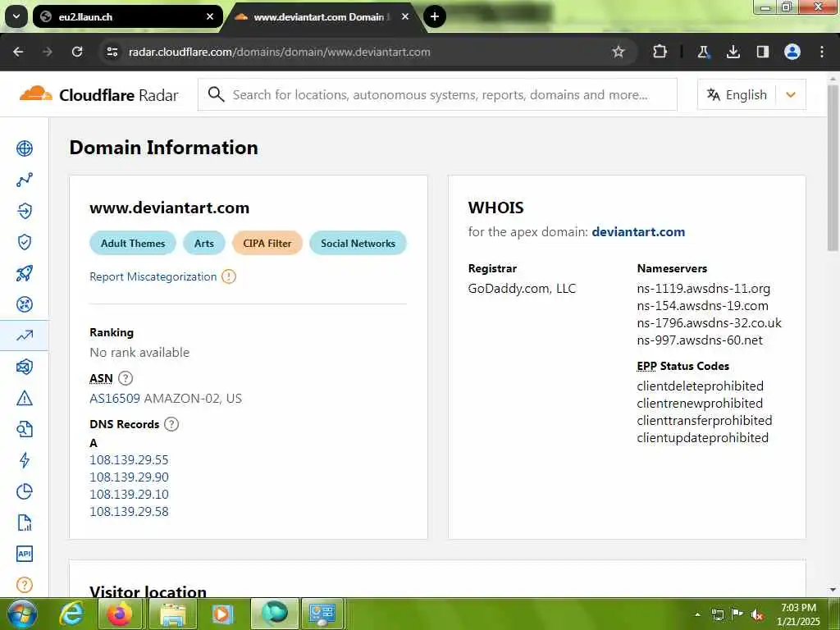Open IP address 108.139.29.55
The width and height of the screenshot is (840, 630).
pyautogui.click(x=129, y=460)
